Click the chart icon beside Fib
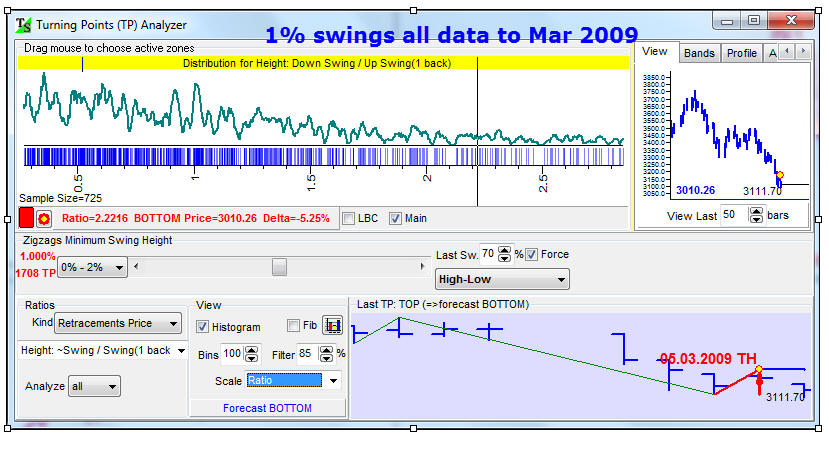 click(x=333, y=326)
